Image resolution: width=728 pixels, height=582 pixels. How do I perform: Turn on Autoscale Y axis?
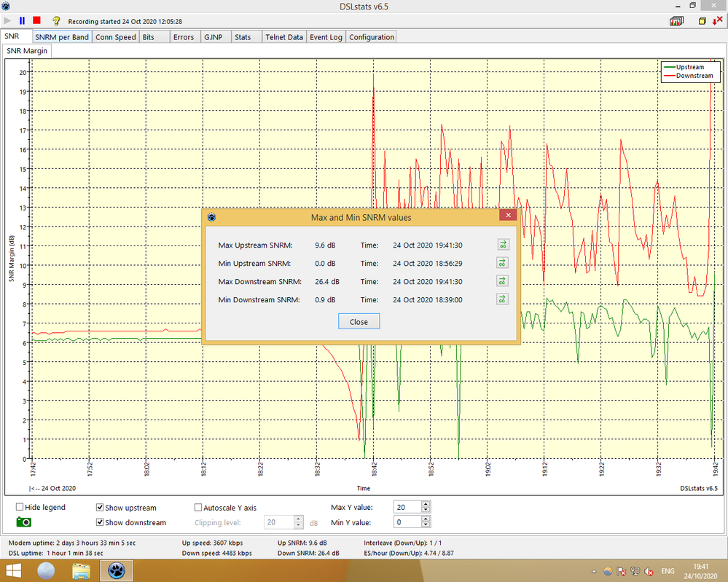(x=198, y=508)
